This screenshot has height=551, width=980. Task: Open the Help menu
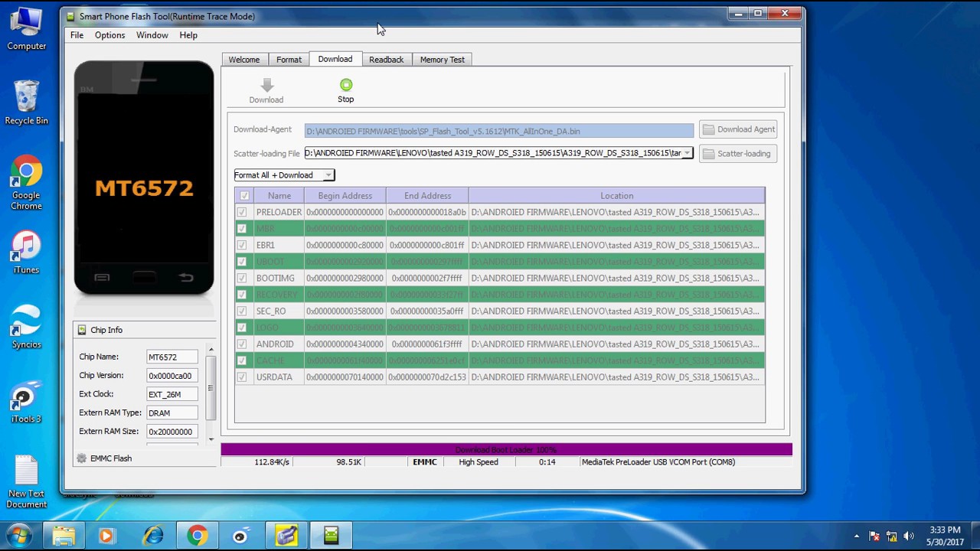point(188,35)
